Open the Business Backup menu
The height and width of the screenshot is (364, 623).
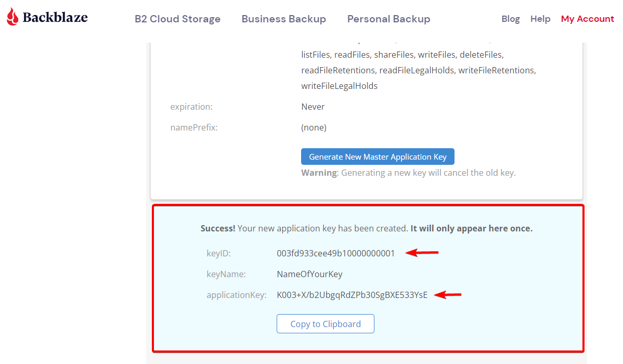pos(284,19)
